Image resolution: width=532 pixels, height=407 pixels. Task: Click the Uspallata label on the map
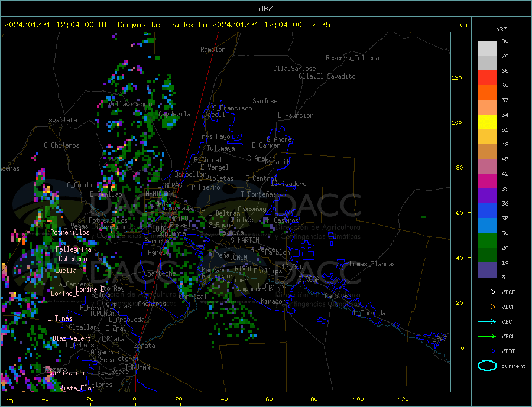click(61, 120)
